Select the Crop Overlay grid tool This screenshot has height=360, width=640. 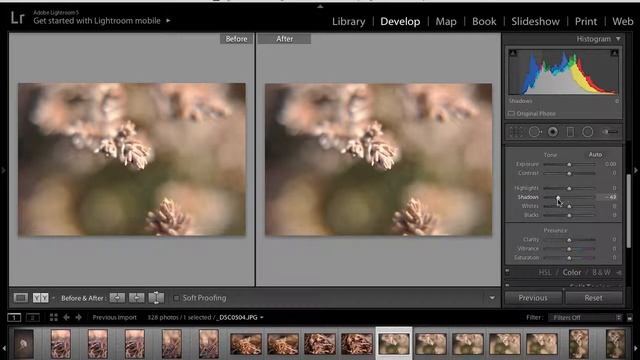pos(516,132)
